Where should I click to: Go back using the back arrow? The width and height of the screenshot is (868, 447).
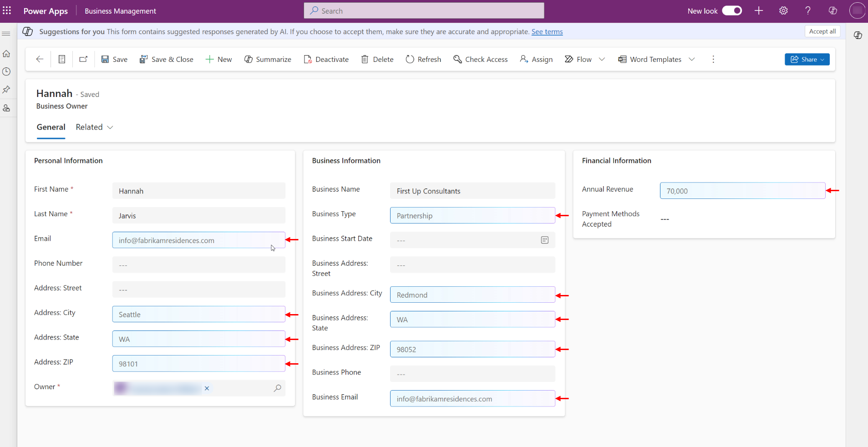click(x=40, y=59)
